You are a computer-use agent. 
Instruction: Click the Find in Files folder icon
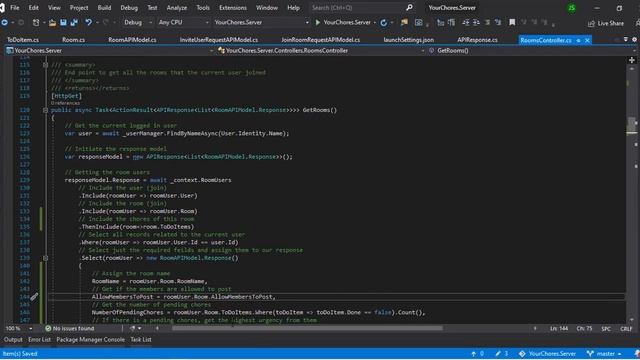(x=404, y=22)
